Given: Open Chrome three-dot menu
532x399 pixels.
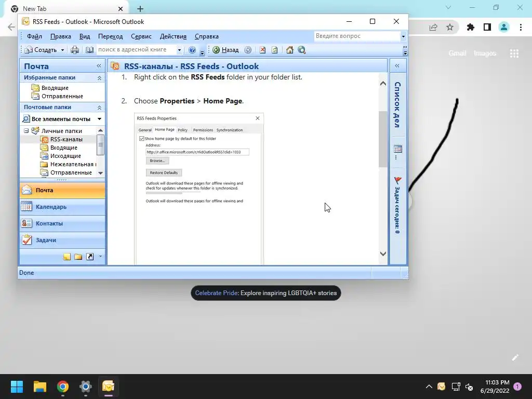Looking at the screenshot, I should pos(521,27).
